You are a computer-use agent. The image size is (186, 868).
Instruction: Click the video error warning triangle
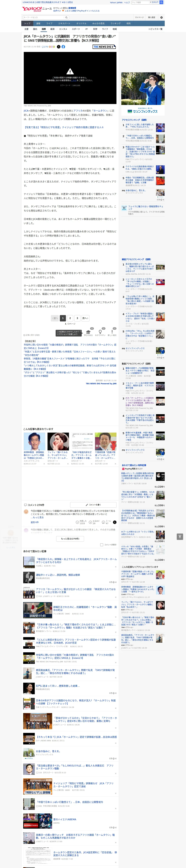click(x=70, y=71)
